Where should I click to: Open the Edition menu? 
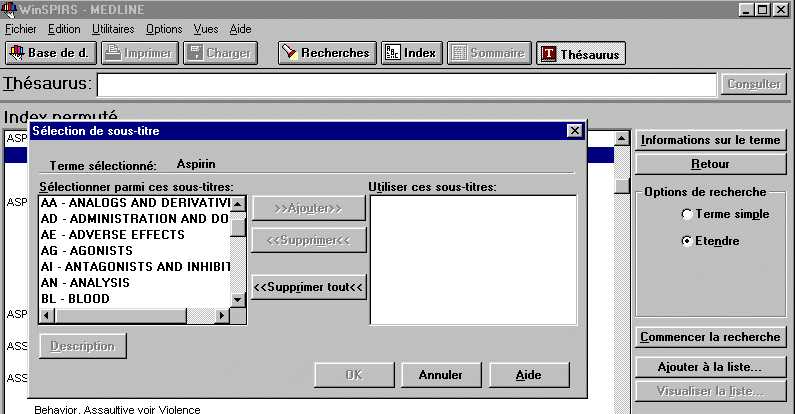(x=64, y=29)
